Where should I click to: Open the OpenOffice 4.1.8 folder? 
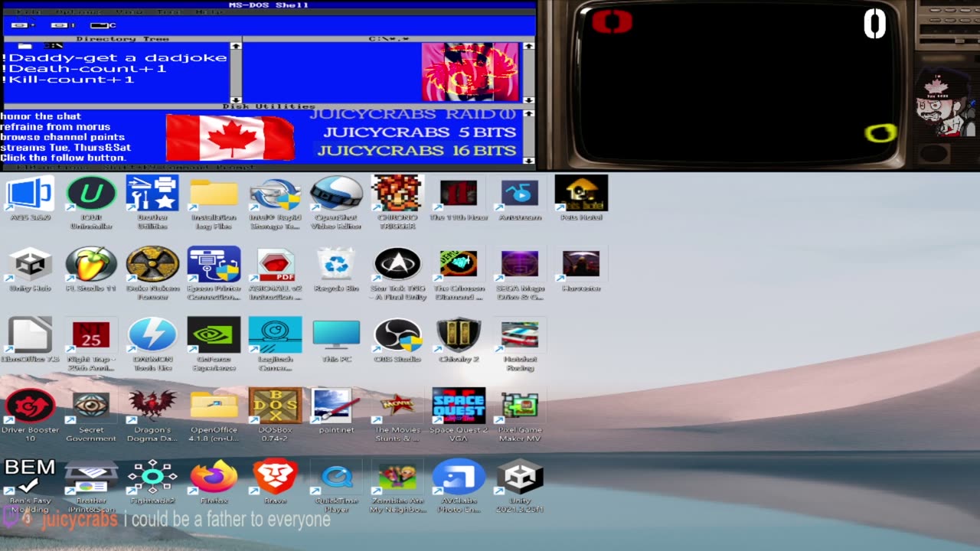[214, 415]
